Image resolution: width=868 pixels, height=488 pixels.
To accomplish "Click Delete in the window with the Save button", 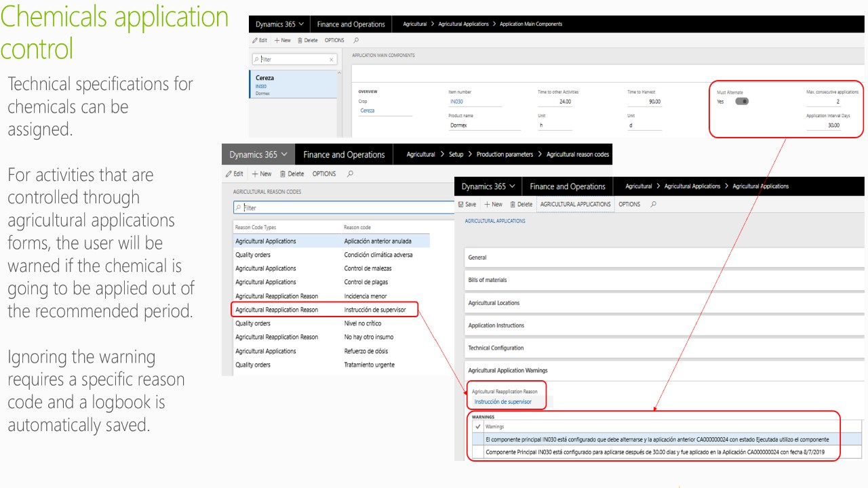I will pos(521,204).
